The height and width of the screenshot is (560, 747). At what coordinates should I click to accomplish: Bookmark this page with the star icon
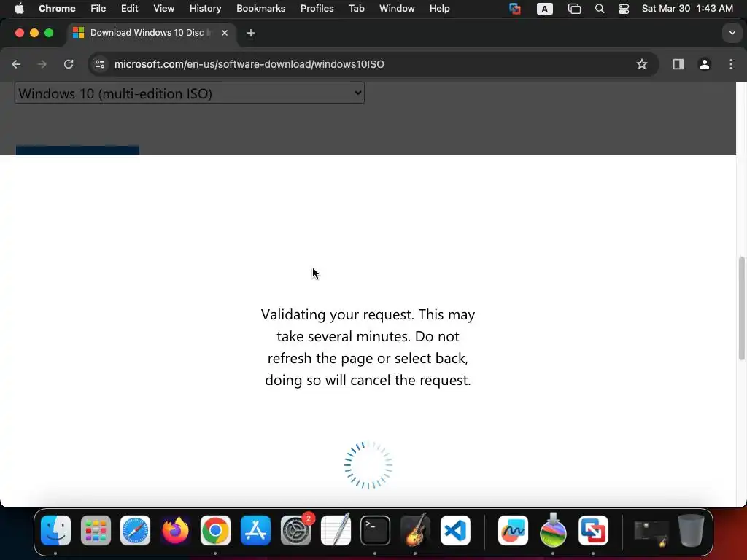pos(642,64)
